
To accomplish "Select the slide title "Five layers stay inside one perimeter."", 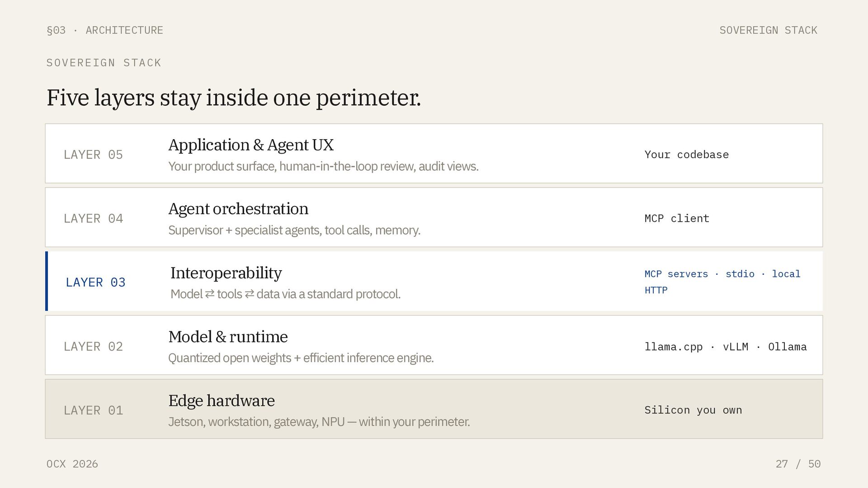I will click(234, 98).
